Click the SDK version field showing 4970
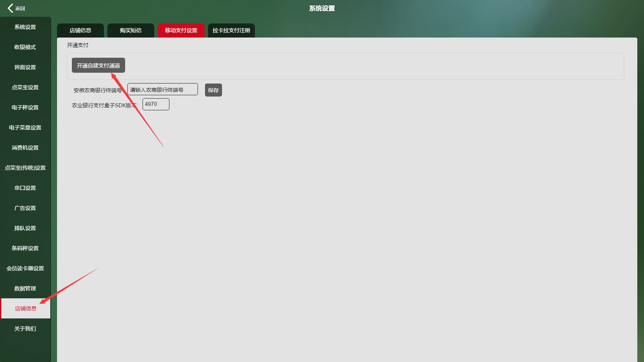Viewport: 644px width, 362px height. click(x=156, y=104)
